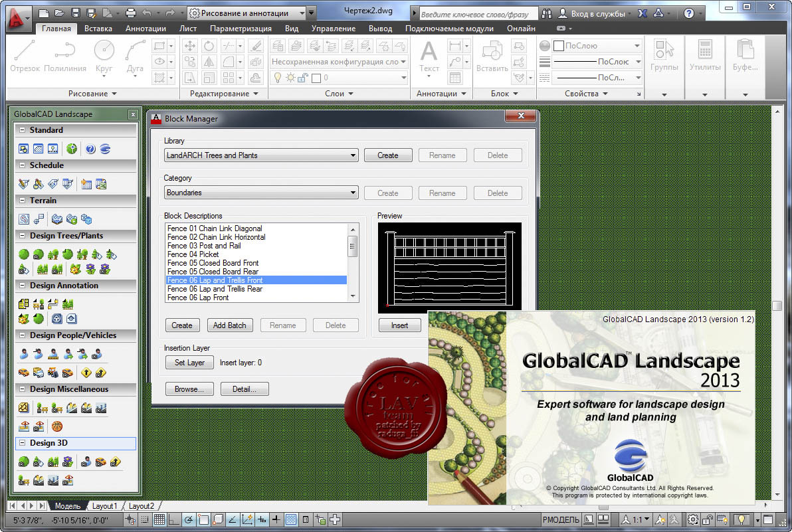Click the Library Create button
The height and width of the screenshot is (532, 792).
click(388, 155)
